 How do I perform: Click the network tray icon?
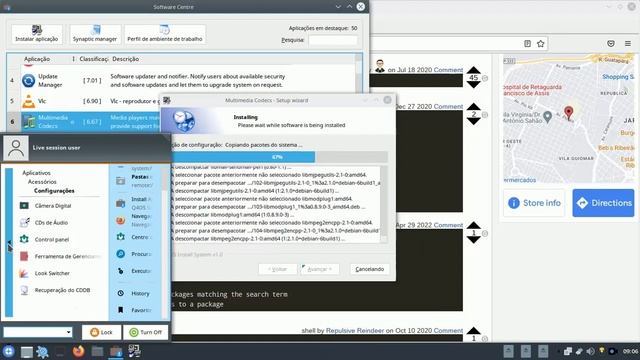click(x=568, y=351)
